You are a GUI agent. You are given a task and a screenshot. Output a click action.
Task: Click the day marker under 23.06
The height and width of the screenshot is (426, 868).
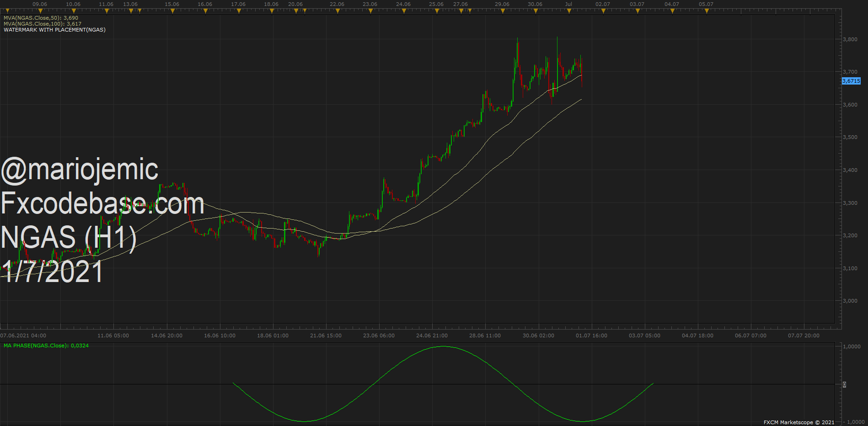pyautogui.click(x=370, y=11)
